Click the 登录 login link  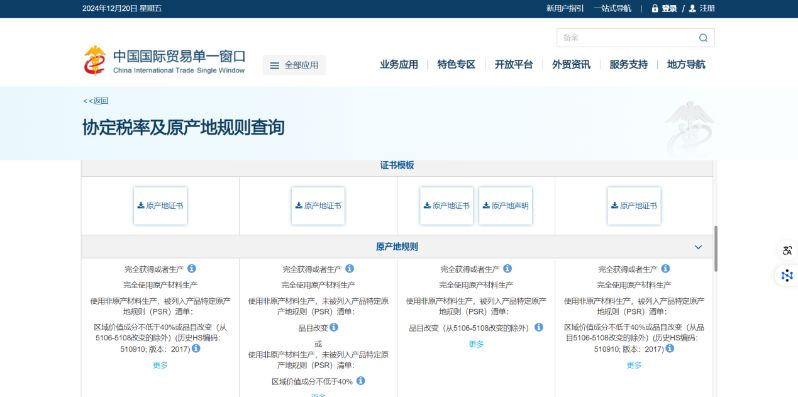669,9
